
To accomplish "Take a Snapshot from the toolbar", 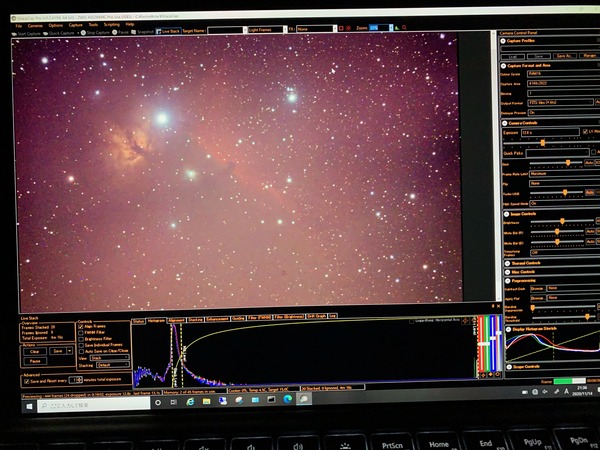I will tap(142, 32).
